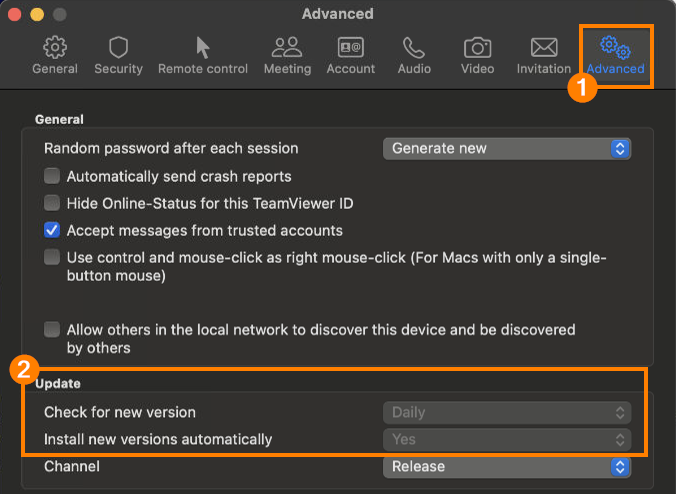This screenshot has height=494, width=676.
Task: Open the Remote control cursor icon tab
Action: [x=203, y=47]
